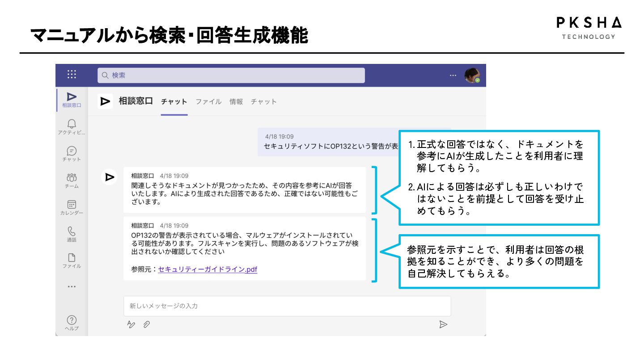644x362 pixels.
Task: Show more apps via sidebar ellipsis
Action: click(72, 286)
